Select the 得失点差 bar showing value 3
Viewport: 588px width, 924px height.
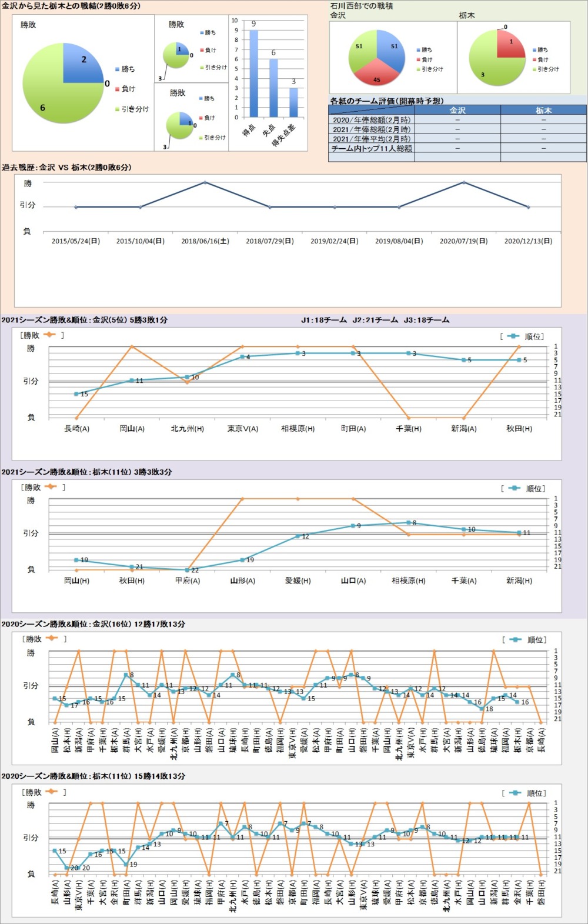click(293, 102)
